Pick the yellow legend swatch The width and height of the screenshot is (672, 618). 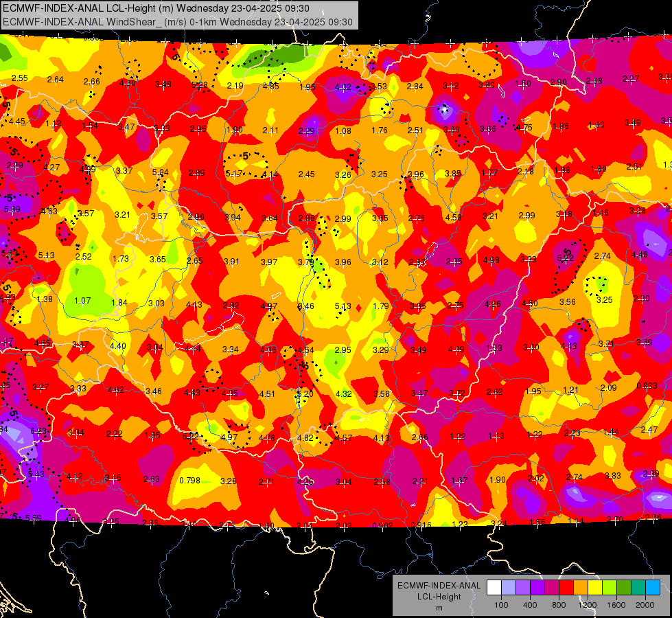pos(595,588)
